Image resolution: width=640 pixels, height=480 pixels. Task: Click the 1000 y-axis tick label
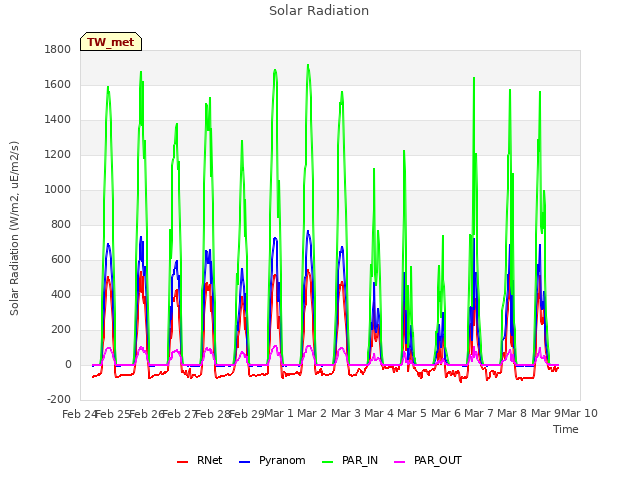(x=58, y=189)
